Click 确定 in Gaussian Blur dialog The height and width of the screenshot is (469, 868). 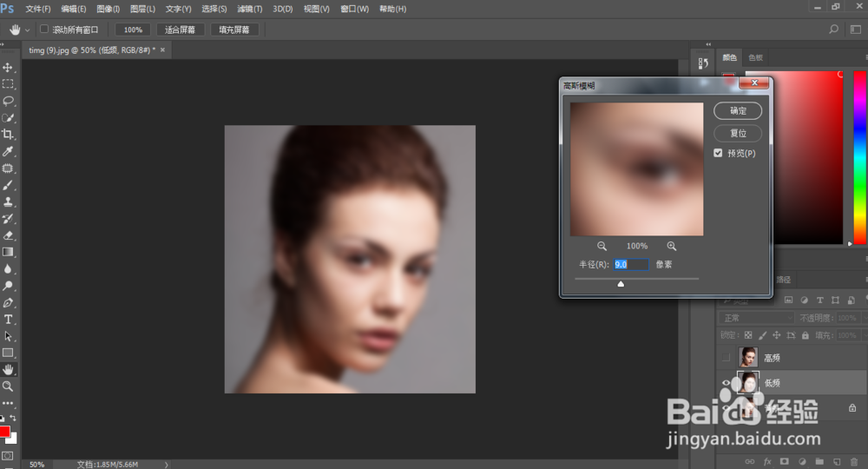(738, 111)
